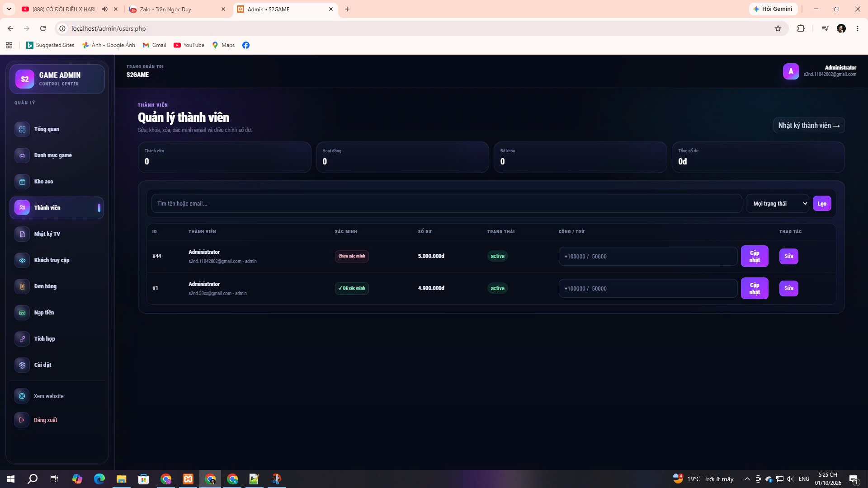Open a new browser tab
Image resolution: width=868 pixels, height=488 pixels.
tap(347, 9)
